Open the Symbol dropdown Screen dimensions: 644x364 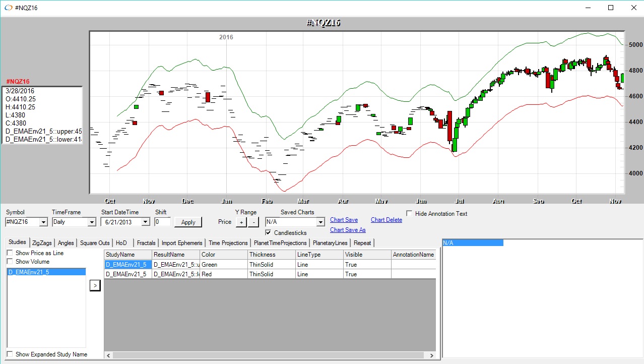43,222
